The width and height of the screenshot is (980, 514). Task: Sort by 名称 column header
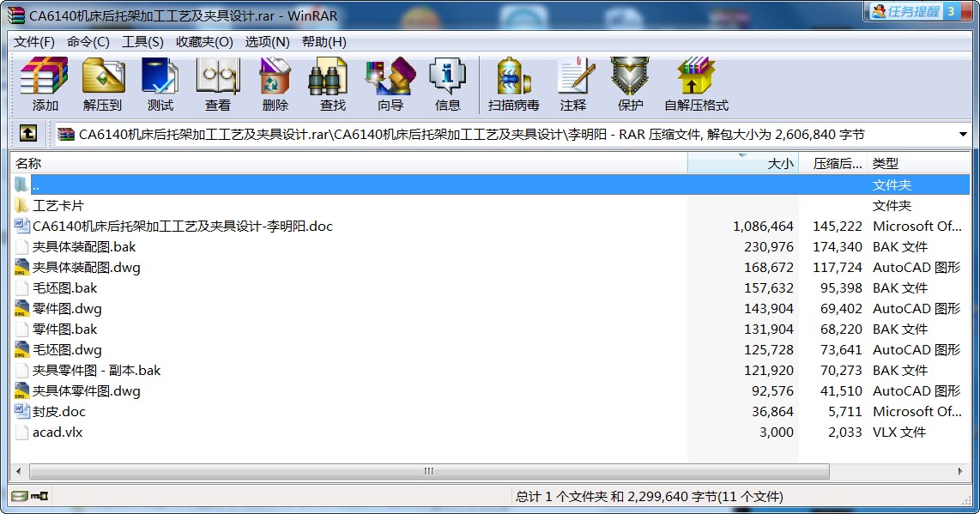348,164
